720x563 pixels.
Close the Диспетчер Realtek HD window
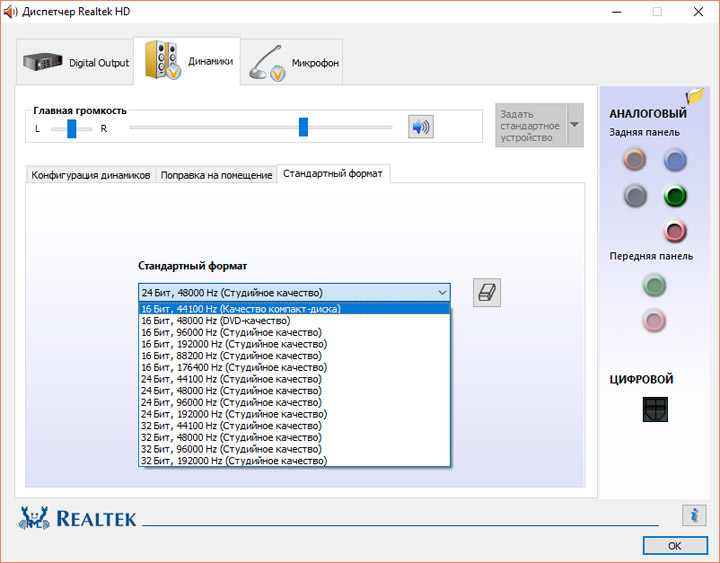pos(698,12)
